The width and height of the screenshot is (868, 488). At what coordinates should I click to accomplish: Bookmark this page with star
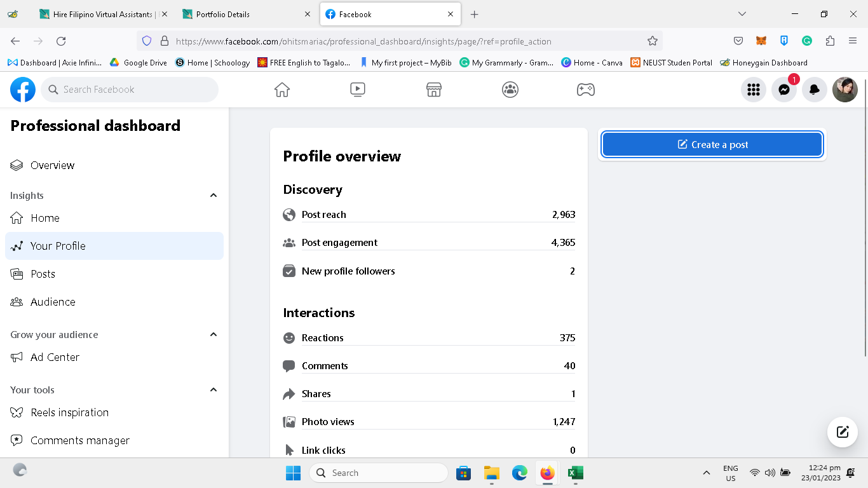pos(653,41)
